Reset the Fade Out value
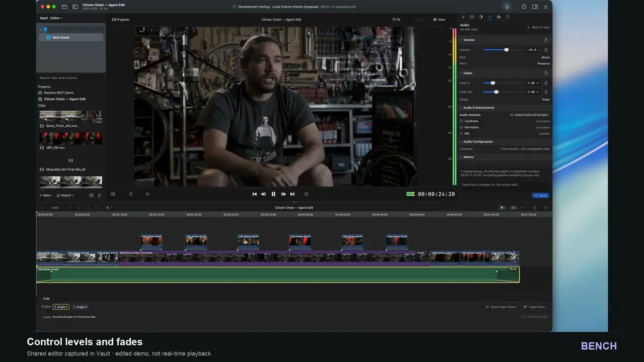Screen dimensions: 644x362 coord(546,92)
